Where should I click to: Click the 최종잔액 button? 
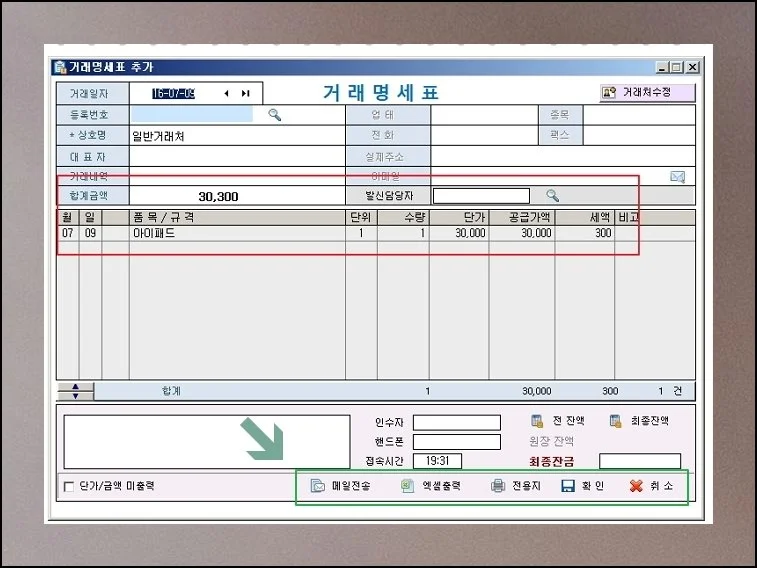(x=639, y=421)
